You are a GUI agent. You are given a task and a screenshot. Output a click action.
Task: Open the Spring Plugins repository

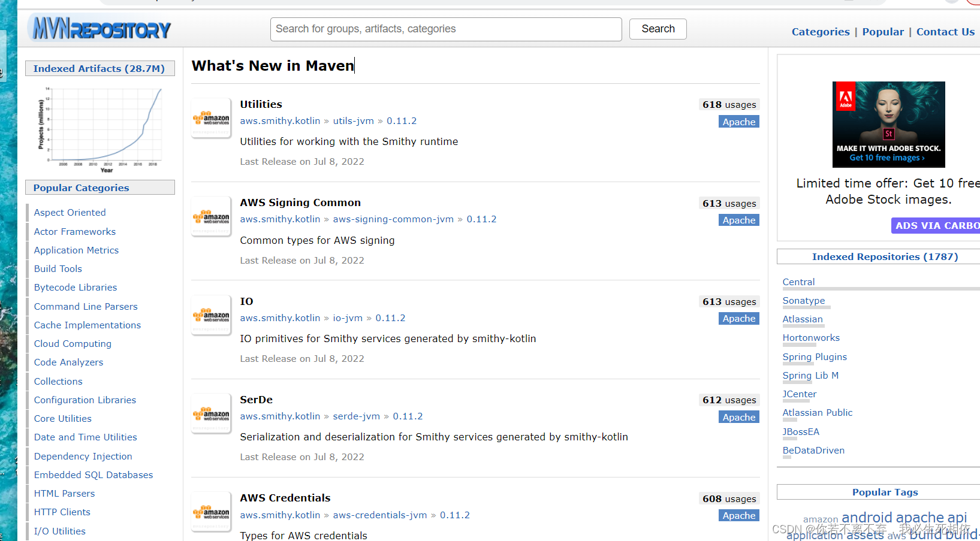(815, 356)
